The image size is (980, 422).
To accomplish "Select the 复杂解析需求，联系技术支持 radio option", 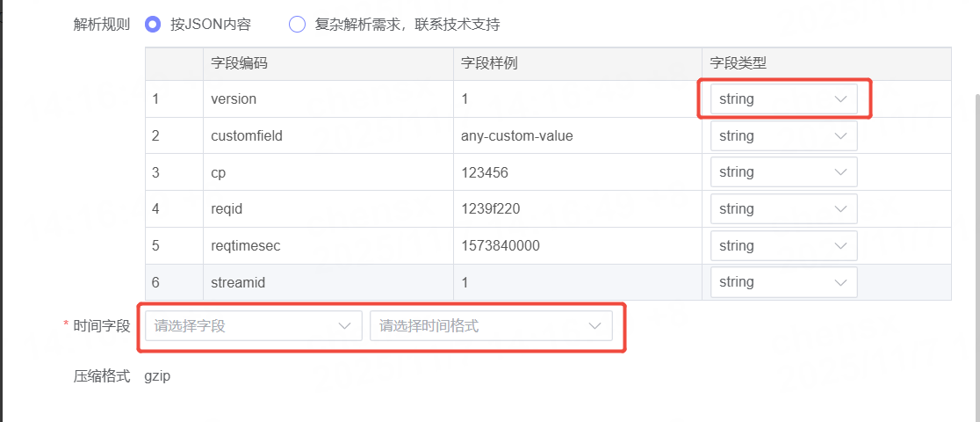I will tap(297, 25).
